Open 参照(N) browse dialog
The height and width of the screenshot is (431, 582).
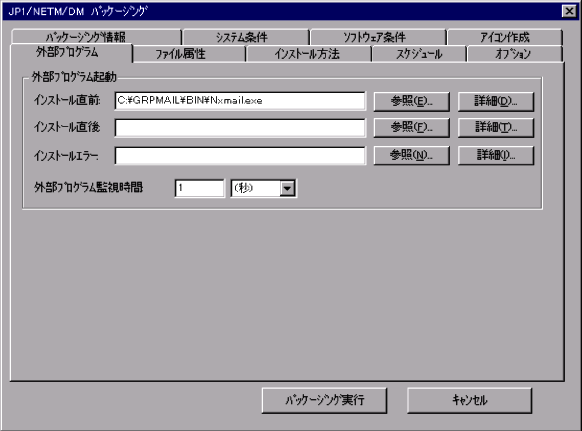[412, 155]
